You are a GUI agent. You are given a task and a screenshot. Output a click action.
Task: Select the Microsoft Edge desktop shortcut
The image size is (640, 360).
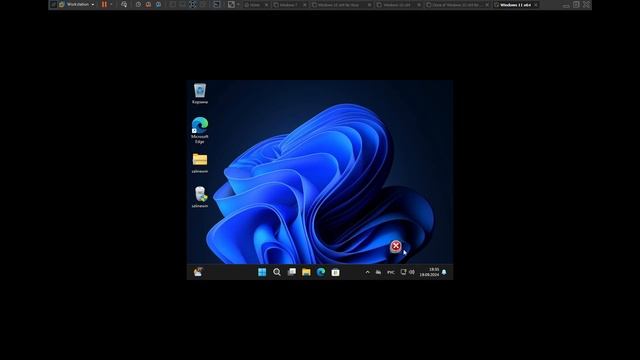[x=200, y=130]
